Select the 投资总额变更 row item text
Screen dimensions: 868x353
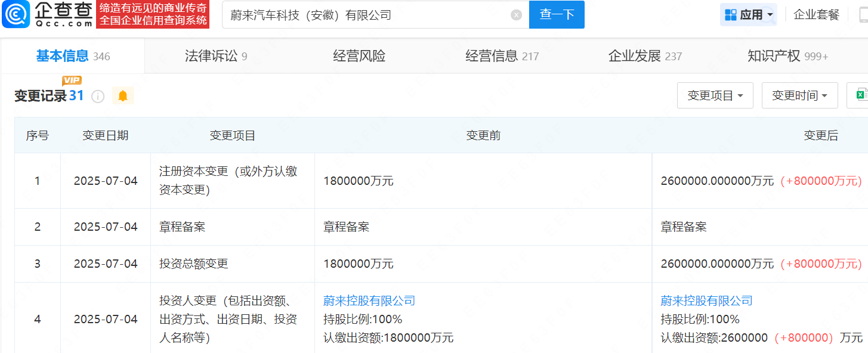pyautogui.click(x=193, y=264)
